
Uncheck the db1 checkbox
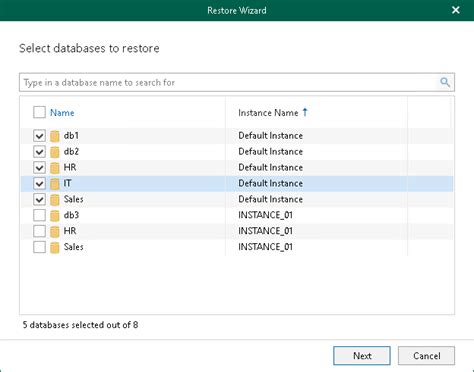point(39,136)
